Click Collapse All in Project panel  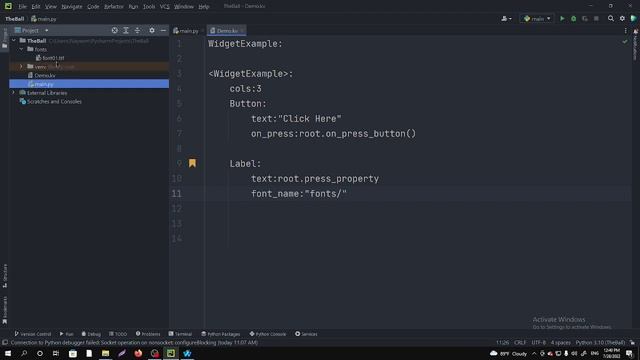138,30
